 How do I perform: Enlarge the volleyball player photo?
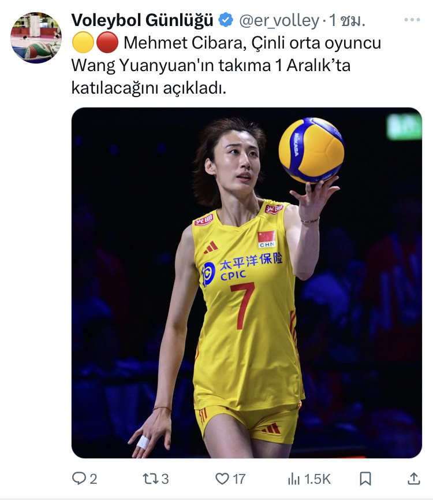(x=247, y=283)
